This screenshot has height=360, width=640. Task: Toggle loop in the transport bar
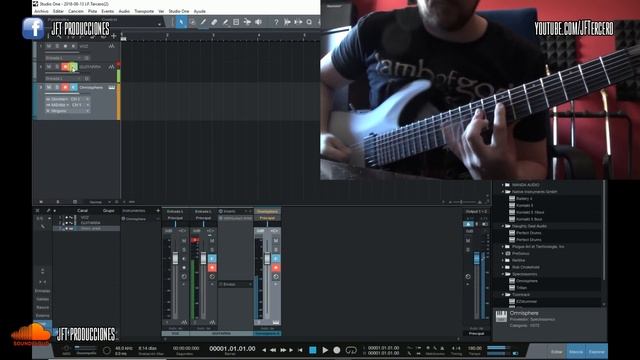[x=351, y=350]
